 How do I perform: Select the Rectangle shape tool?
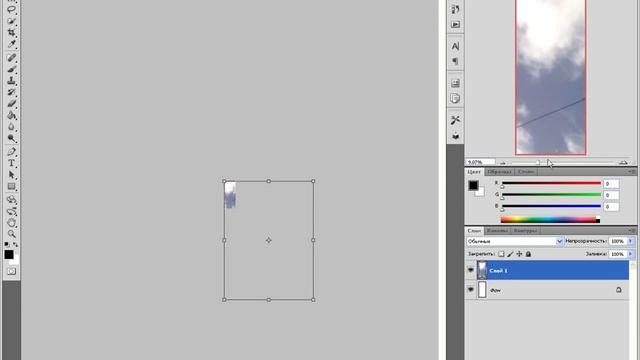[11, 187]
